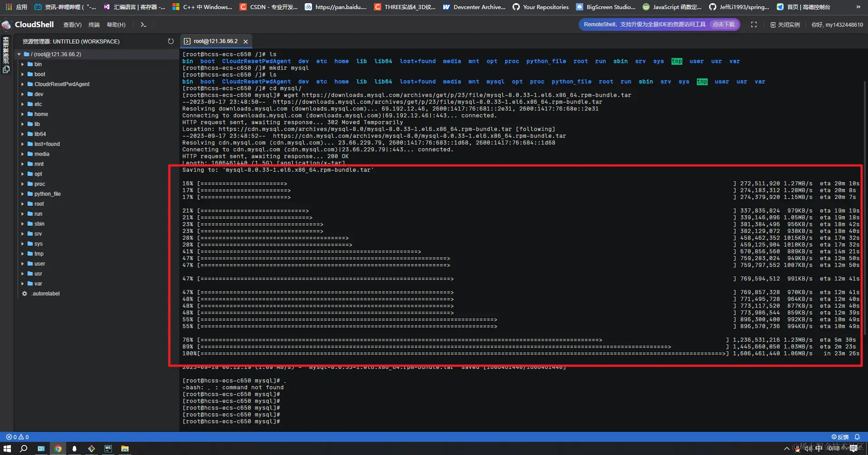Open a new terminal with the >_ toolbar icon

point(143,24)
